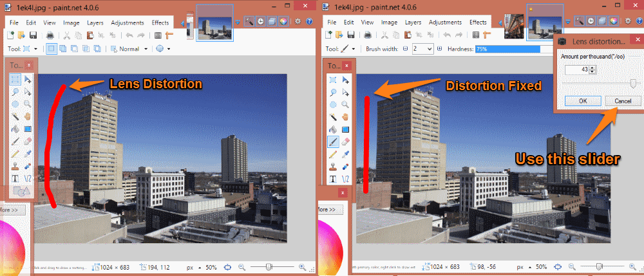Select Text tool in left window
Screen dimensions: 644x276
pos(15,179)
